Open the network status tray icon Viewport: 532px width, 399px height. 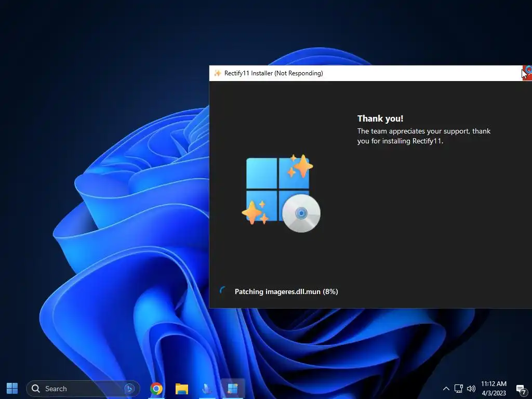tap(458, 389)
